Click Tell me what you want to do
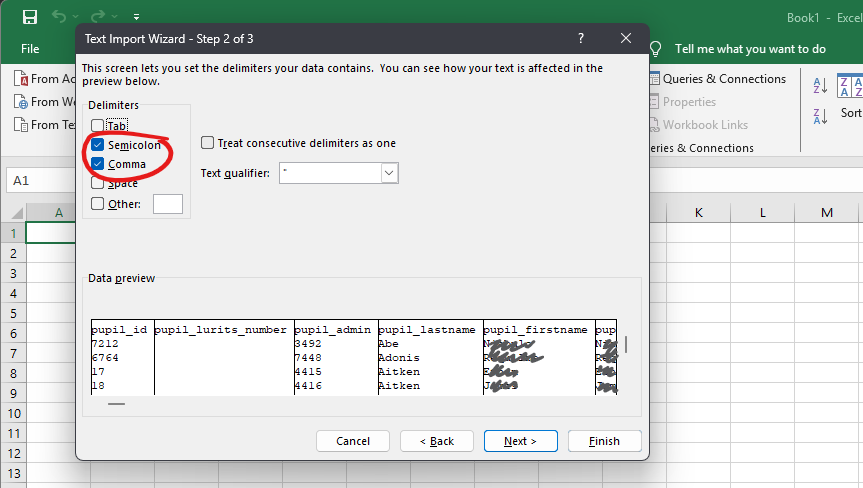This screenshot has height=488, width=863. 749,49
